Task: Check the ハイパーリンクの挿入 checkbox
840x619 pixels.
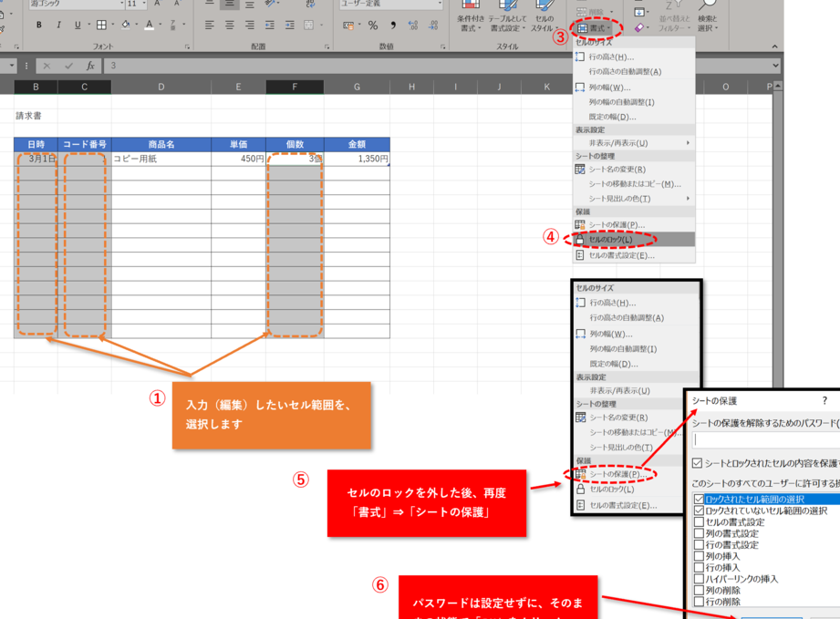Action: pos(699,579)
